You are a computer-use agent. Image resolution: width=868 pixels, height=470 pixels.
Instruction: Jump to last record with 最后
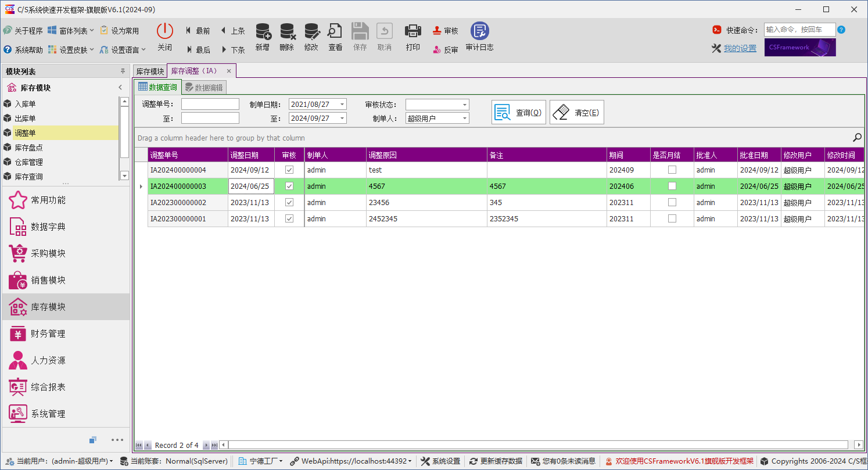coord(198,50)
